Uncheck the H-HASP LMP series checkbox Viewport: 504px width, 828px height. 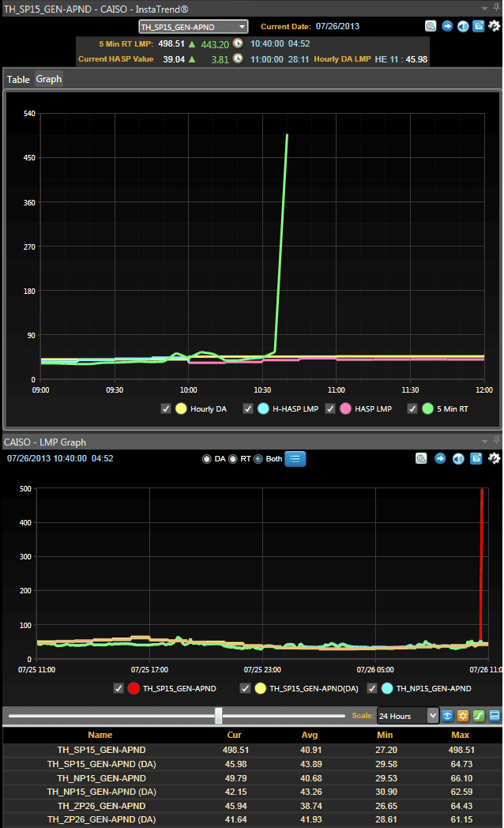tap(248, 408)
